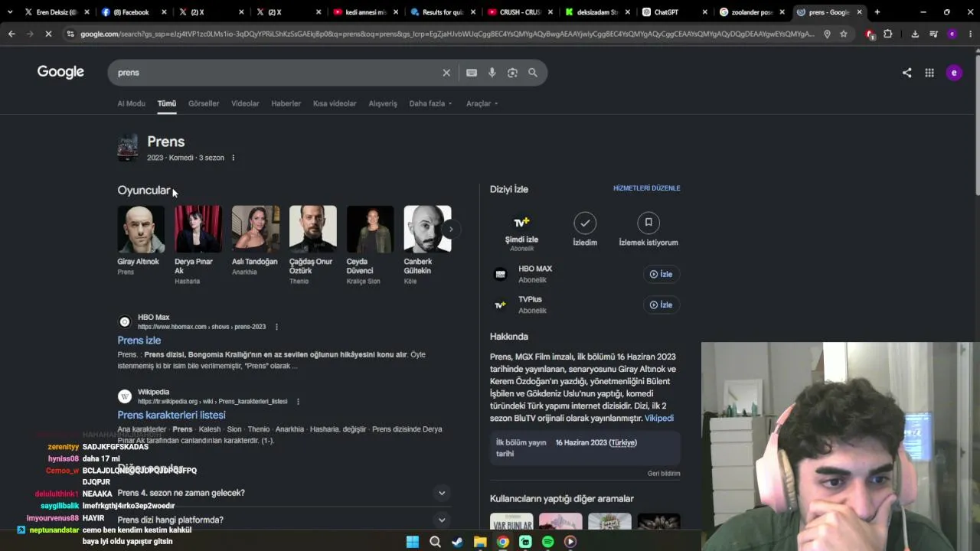Open the Vikipedi link in Hakkında
Image resolution: width=980 pixels, height=551 pixels.
[x=659, y=418]
